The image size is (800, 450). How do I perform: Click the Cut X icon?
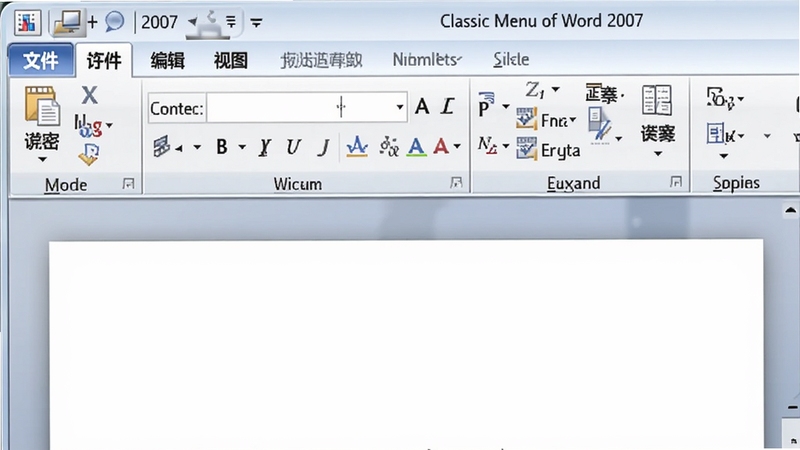tap(89, 95)
